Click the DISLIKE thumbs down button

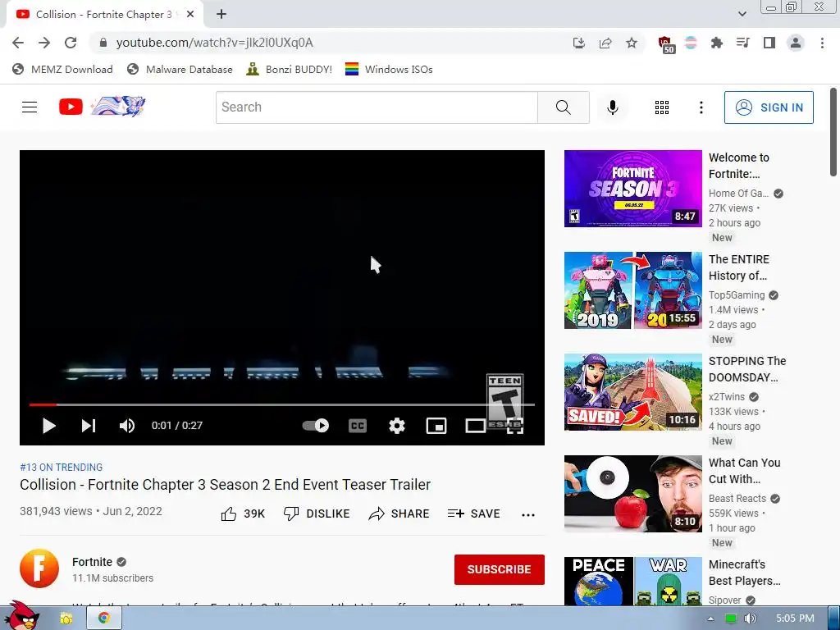pos(317,514)
